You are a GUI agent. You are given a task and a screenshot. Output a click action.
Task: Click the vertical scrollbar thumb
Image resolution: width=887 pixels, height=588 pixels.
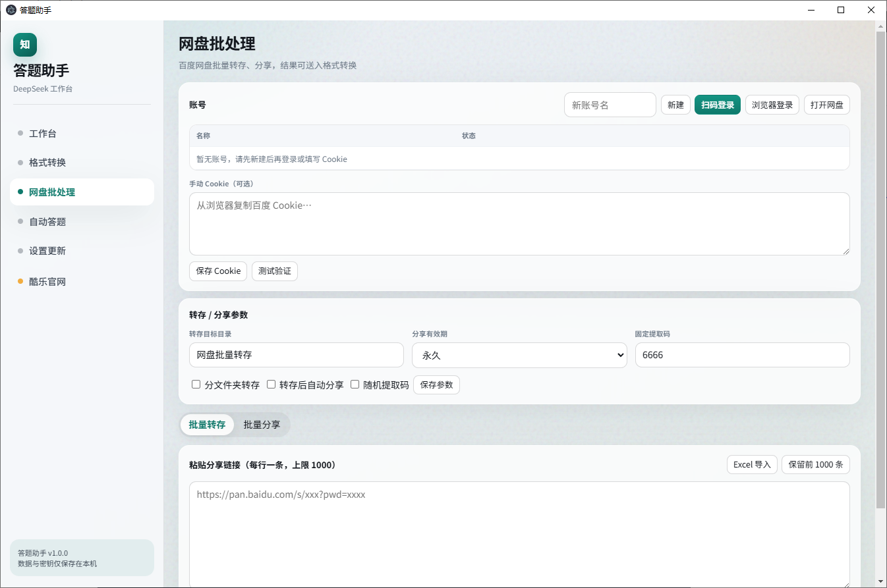point(880,269)
